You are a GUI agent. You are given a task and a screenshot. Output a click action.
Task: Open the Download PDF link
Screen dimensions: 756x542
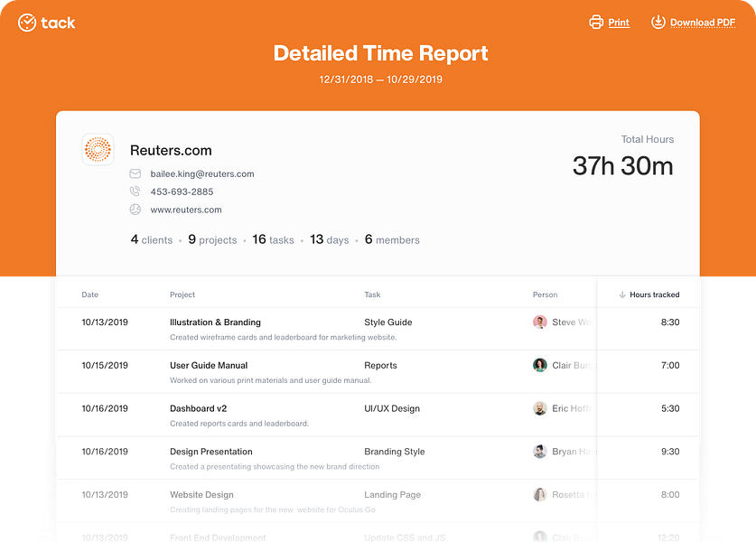pos(703,23)
